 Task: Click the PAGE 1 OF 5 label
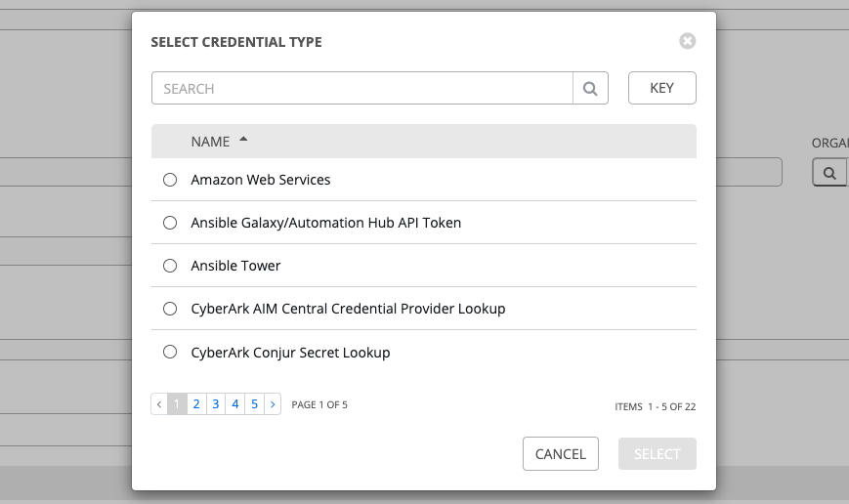(x=319, y=405)
